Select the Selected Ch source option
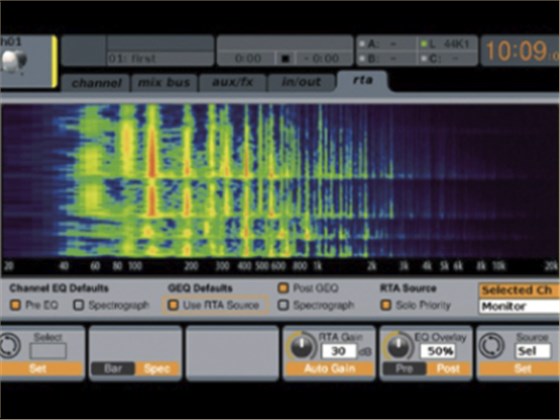Screen dimensions: 560x420 pos(519,290)
